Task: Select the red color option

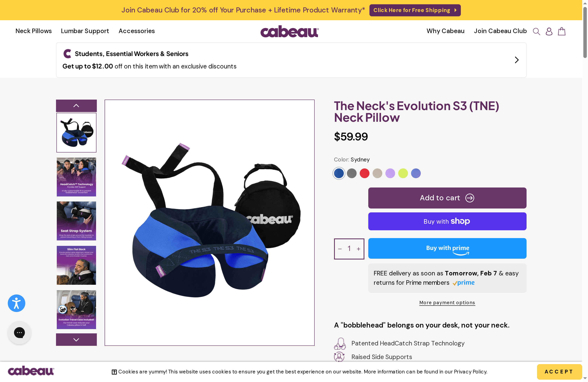Action: click(x=364, y=173)
